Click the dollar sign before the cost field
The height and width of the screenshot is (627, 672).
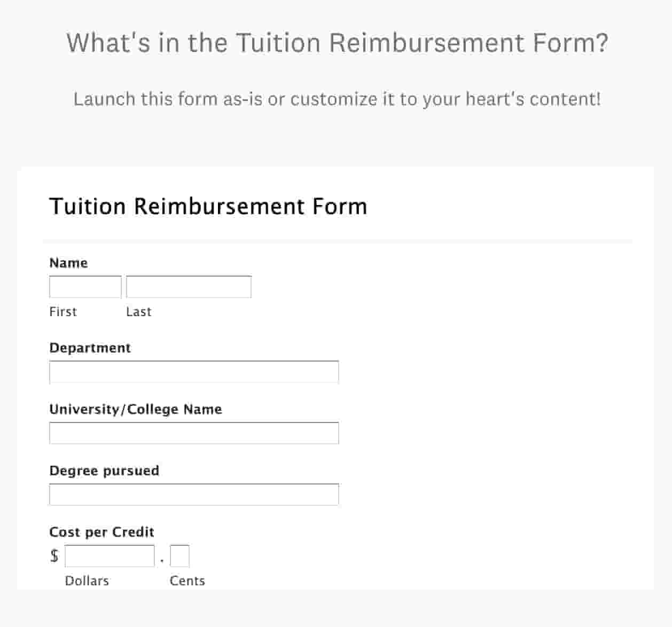pos(54,556)
